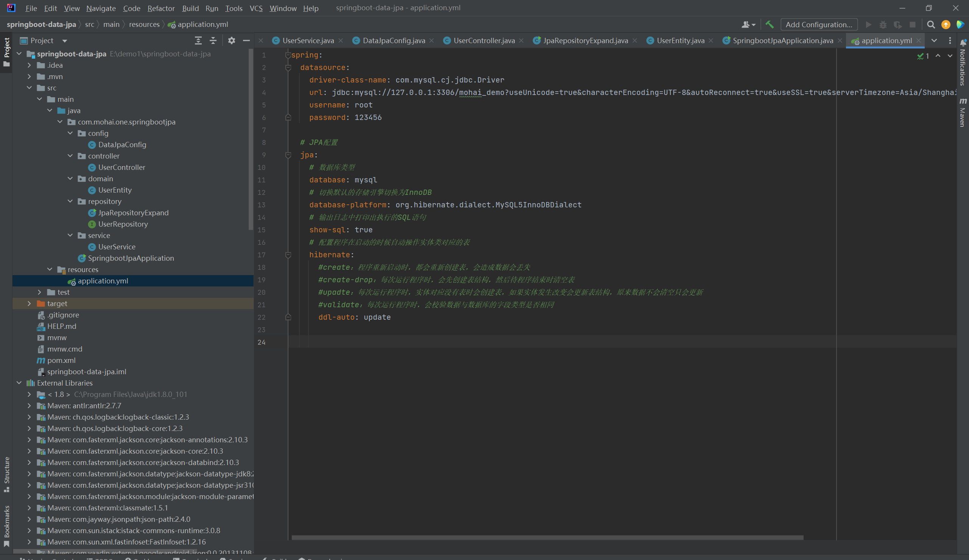
Task: Click the editor horizontal scrollbar
Action: [x=547, y=537]
